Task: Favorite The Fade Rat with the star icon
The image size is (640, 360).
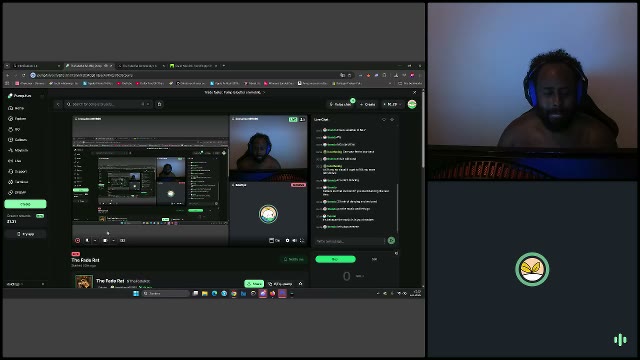Action: [301, 284]
